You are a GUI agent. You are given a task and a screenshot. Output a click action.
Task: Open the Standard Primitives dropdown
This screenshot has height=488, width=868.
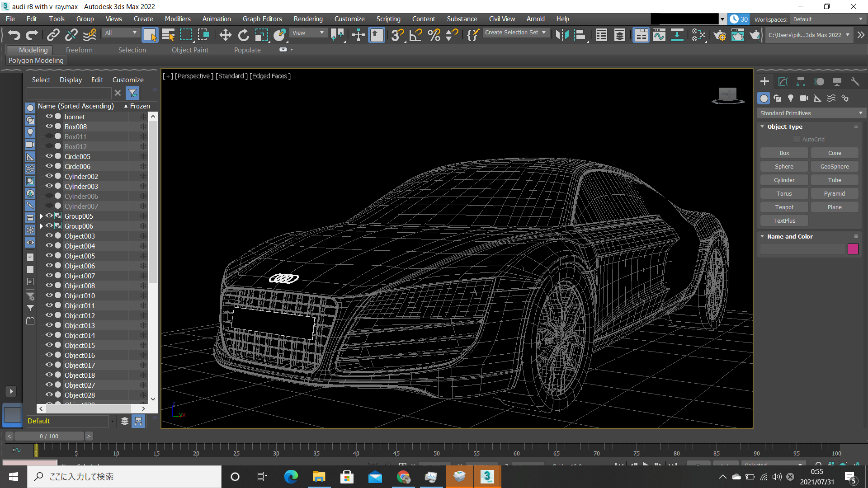pos(811,113)
